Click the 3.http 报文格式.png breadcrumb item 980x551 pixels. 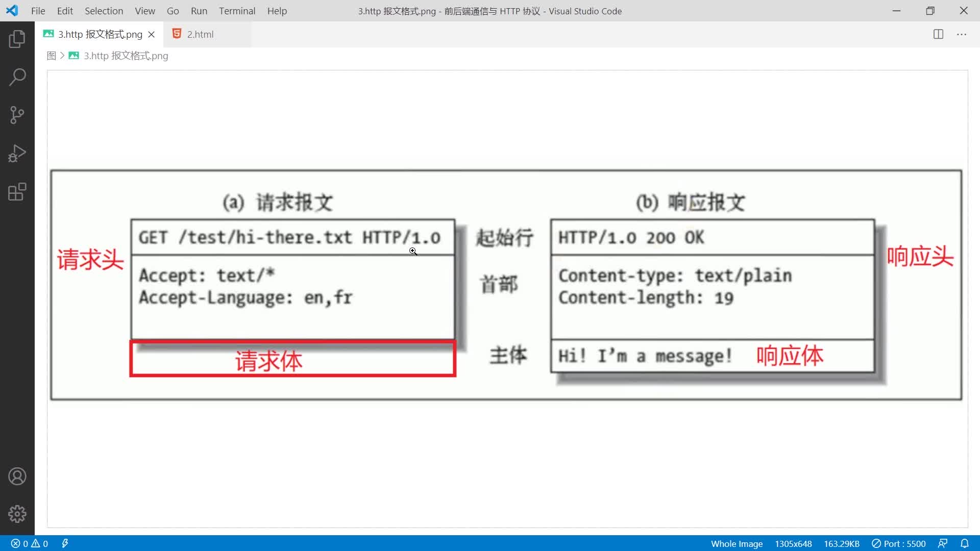[x=126, y=56]
